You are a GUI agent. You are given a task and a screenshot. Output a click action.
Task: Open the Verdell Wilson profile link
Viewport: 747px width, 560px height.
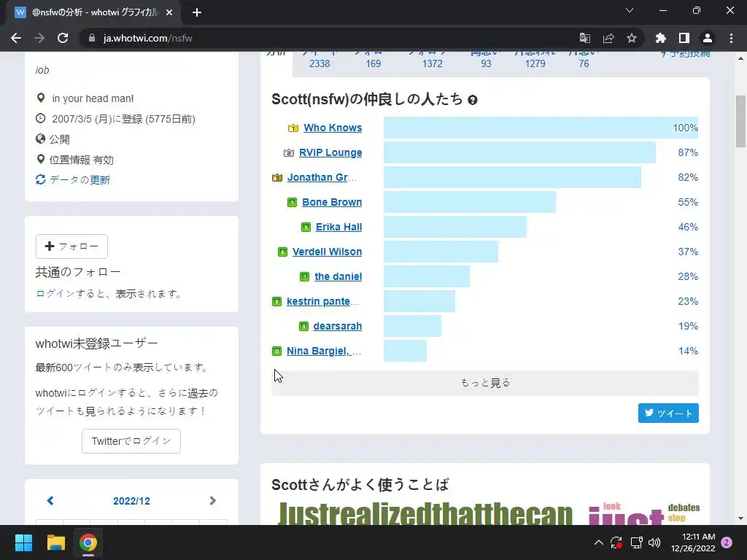(327, 252)
